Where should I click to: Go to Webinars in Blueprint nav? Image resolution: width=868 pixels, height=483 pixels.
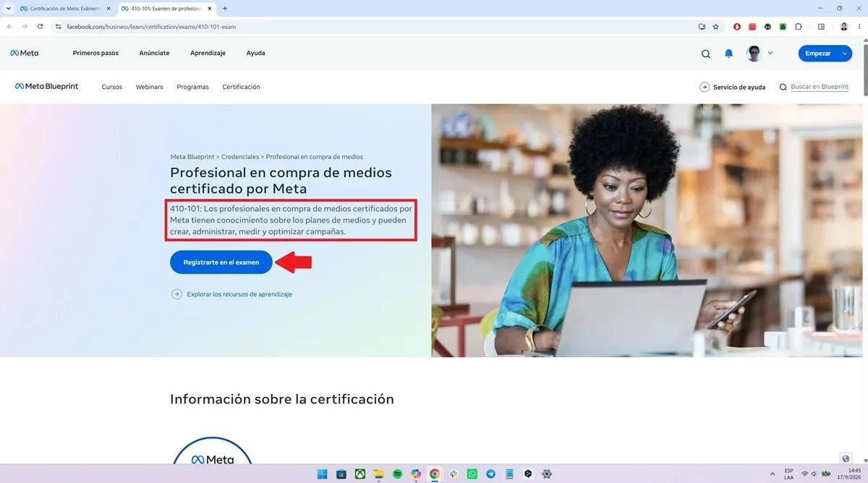coord(150,87)
